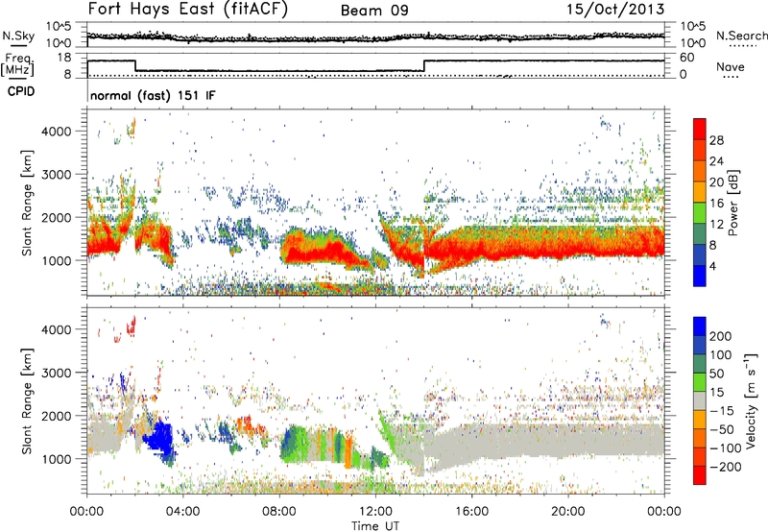The height and width of the screenshot is (532, 768).
Task: Click the '4' tick on Power scale
Action: coord(712,266)
